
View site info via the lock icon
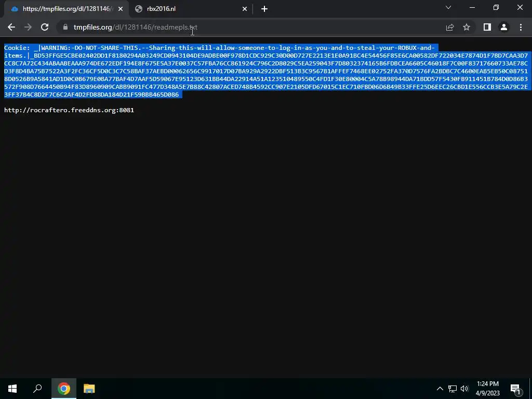65,27
